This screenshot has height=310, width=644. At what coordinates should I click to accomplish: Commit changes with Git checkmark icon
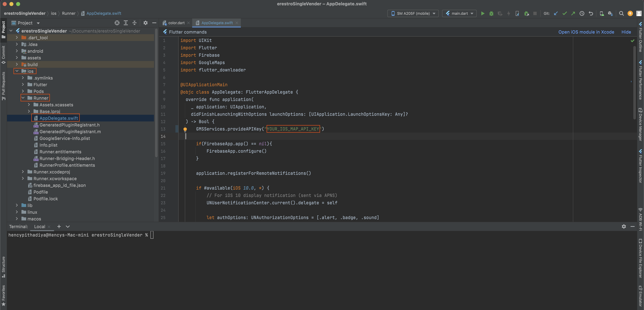coord(565,13)
